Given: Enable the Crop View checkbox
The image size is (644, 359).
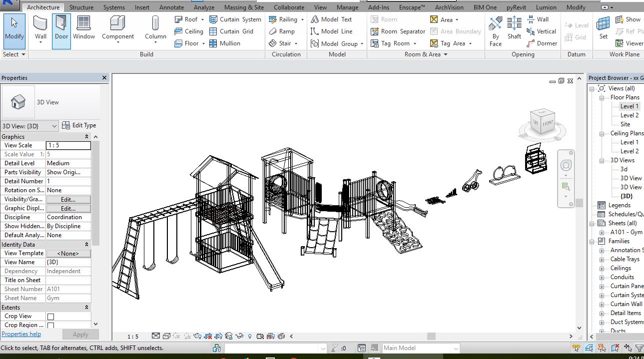Looking at the screenshot, I should point(50,317).
